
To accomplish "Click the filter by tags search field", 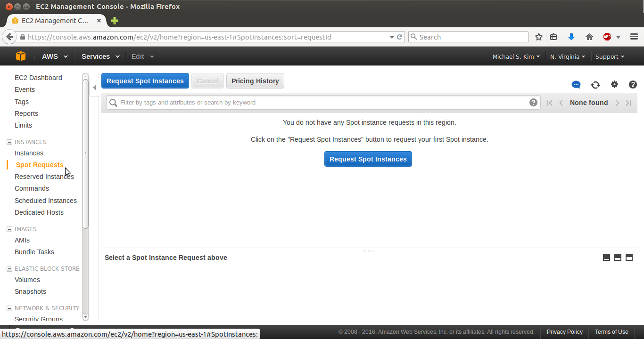I will pos(323,102).
